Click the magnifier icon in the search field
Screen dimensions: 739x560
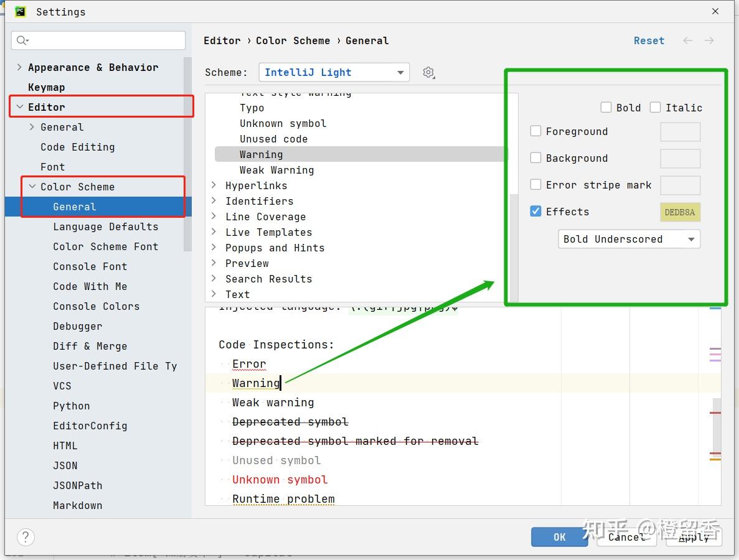pos(22,40)
